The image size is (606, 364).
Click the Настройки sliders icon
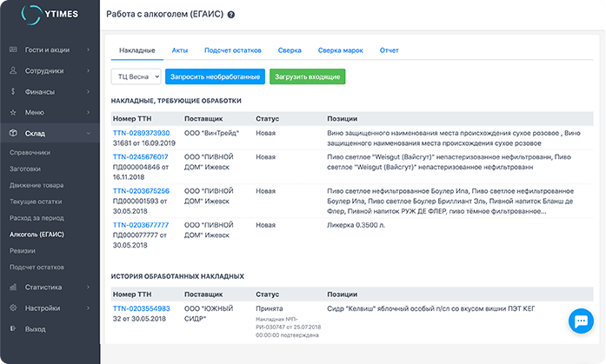coord(13,308)
